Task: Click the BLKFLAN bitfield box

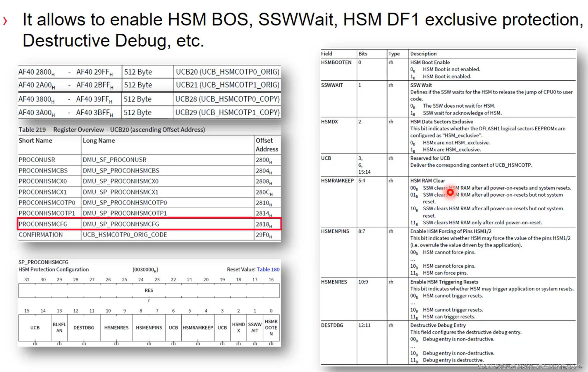Action: (x=59, y=328)
